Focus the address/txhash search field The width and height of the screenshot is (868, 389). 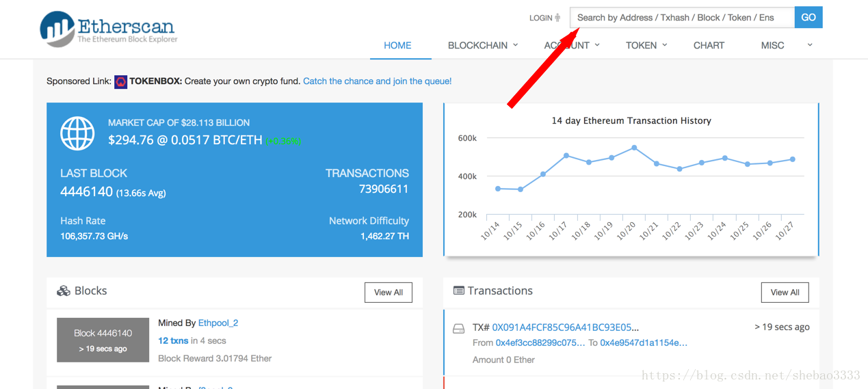pos(682,17)
